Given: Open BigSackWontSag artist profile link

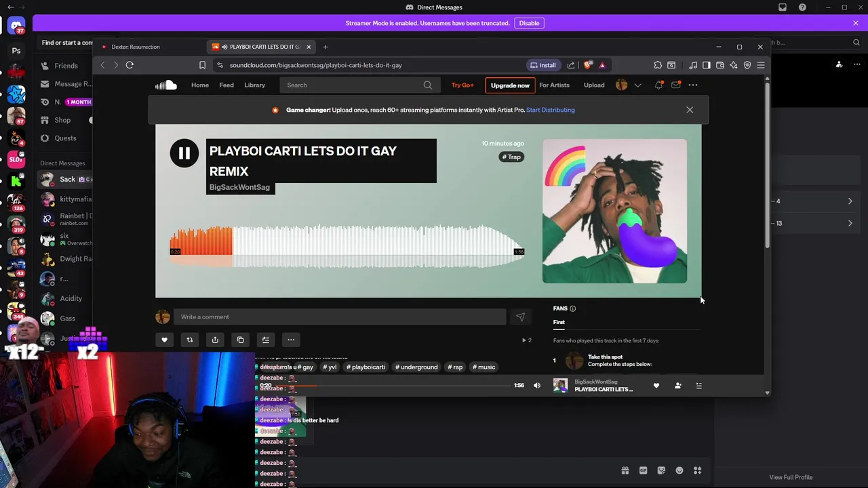Looking at the screenshot, I should point(239,187).
